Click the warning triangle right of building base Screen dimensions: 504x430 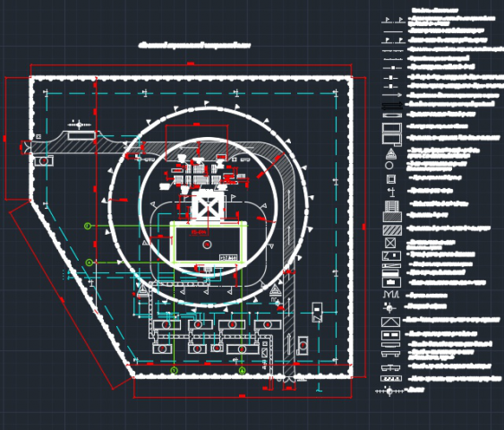(x=275, y=290)
